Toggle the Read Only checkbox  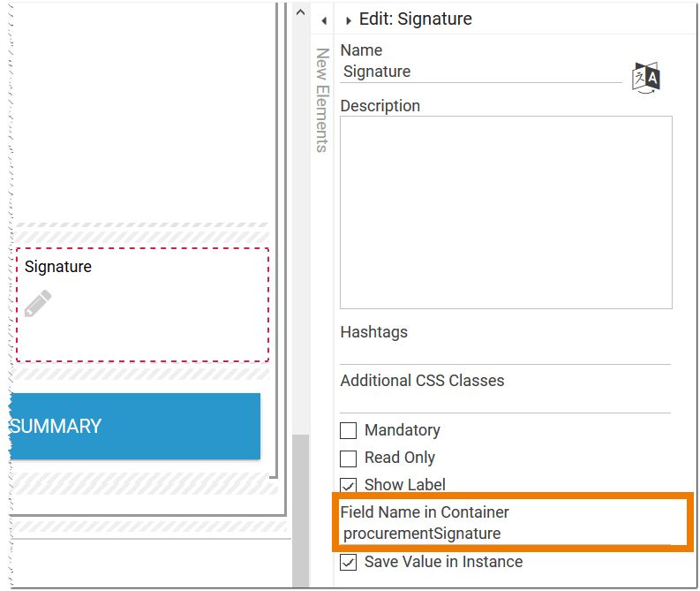click(349, 458)
